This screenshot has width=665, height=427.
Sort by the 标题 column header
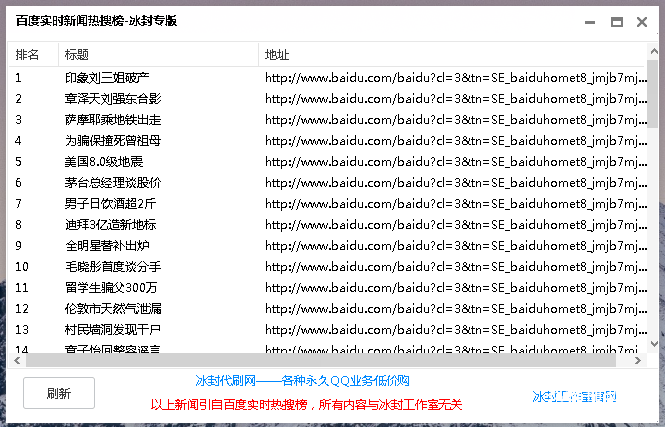pos(158,54)
